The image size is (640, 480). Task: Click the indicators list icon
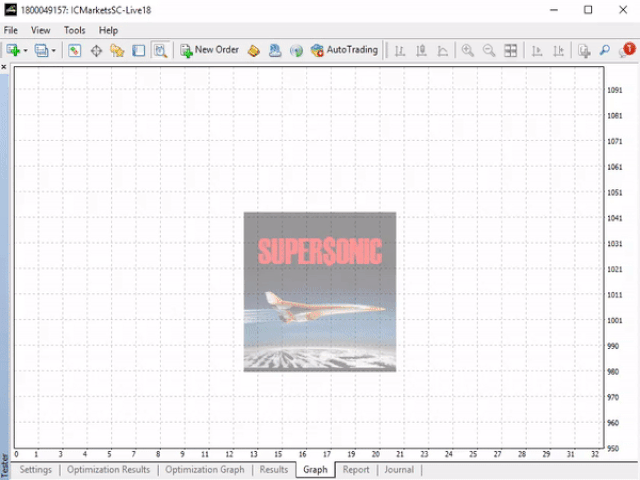click(x=584, y=51)
